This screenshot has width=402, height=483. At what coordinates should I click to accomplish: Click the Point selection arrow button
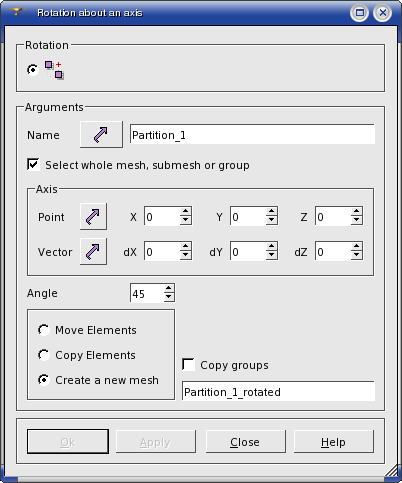(93, 216)
